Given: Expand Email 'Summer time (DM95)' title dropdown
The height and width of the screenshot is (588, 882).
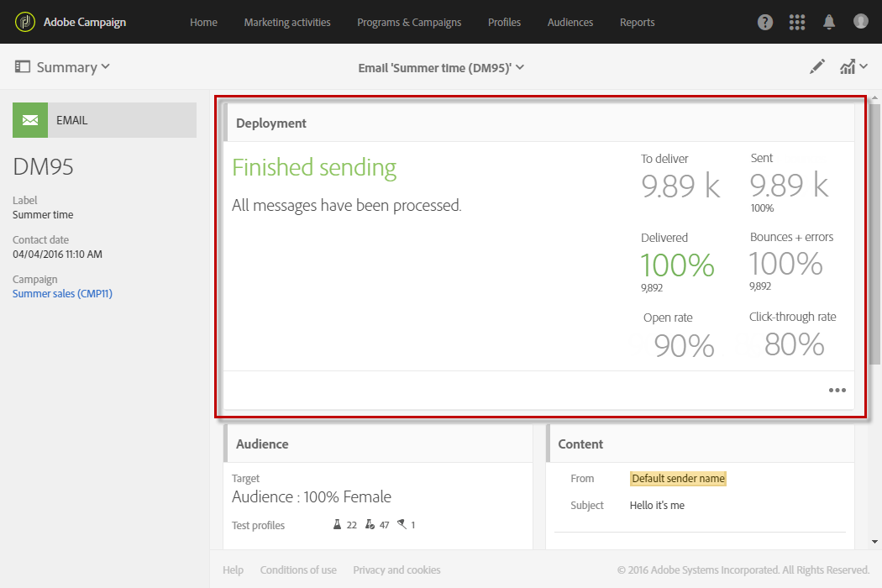Looking at the screenshot, I should click(520, 67).
